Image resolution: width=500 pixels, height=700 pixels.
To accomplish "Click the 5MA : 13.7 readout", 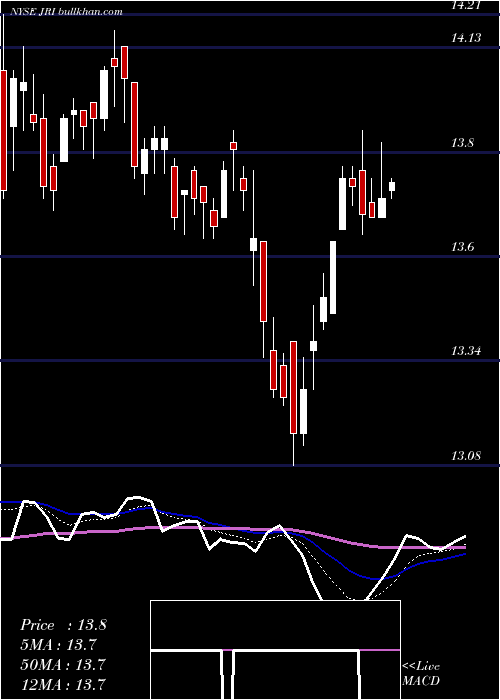I will point(59,645).
